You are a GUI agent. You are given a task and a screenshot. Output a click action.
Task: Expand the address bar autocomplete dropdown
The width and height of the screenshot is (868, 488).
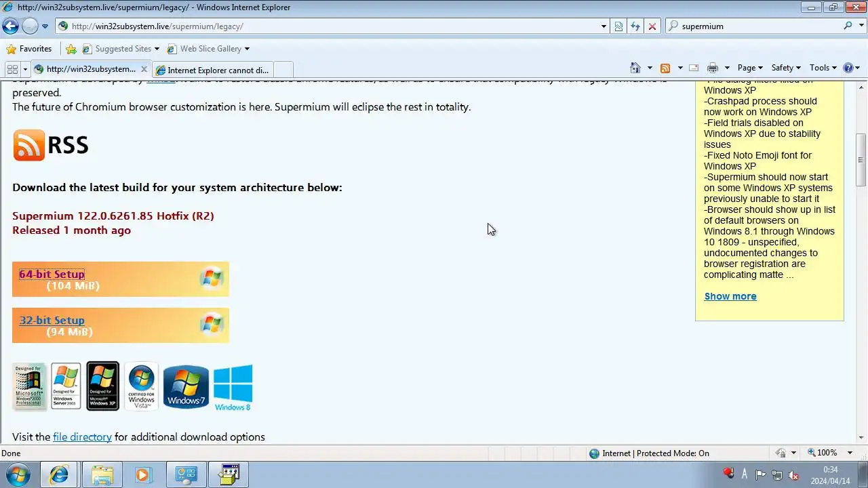coord(604,26)
